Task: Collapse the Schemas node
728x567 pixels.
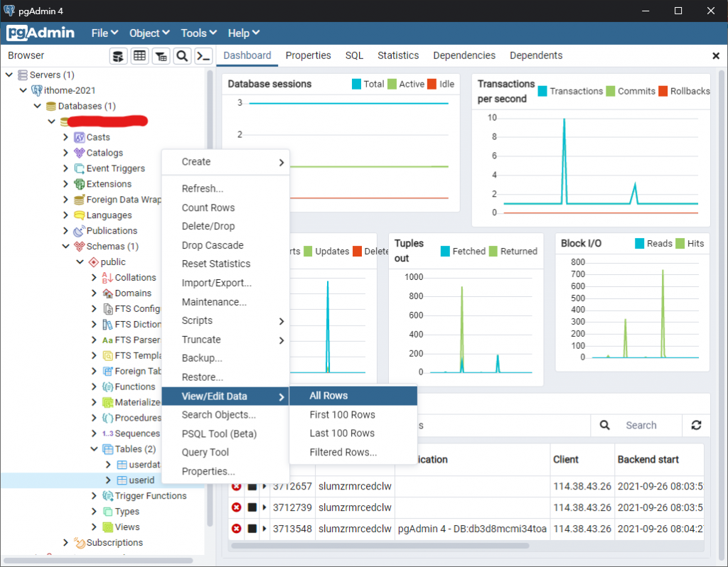Action: coord(65,247)
